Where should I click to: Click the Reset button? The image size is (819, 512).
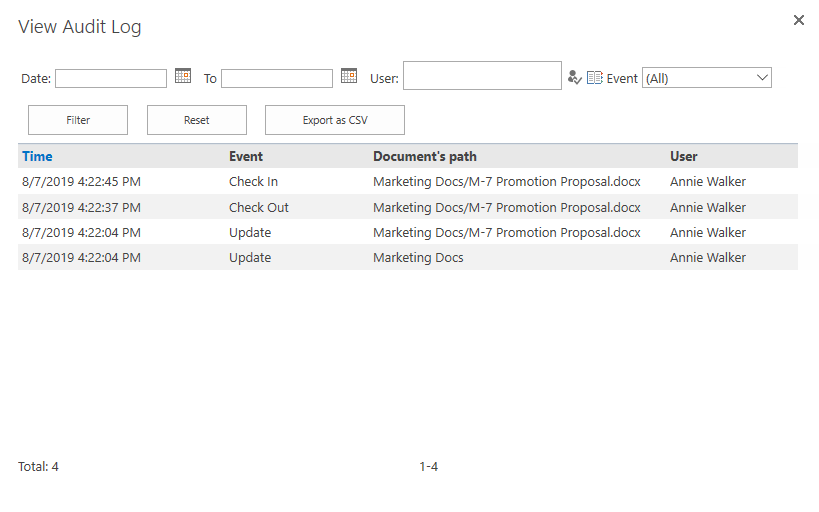pos(197,120)
